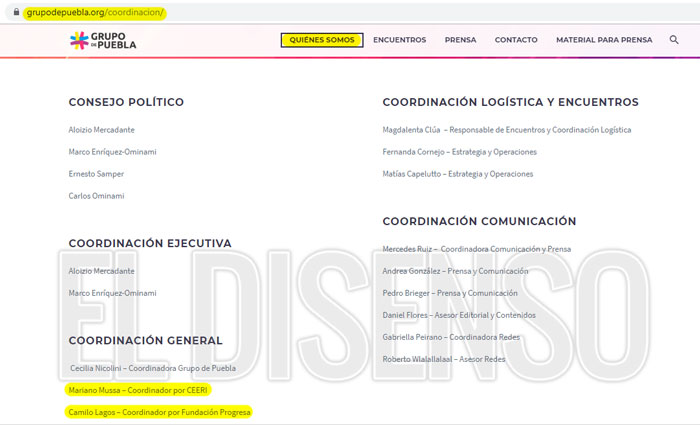This screenshot has height=425, width=700.
Task: Open the Contacto menu item
Action: pos(516,40)
